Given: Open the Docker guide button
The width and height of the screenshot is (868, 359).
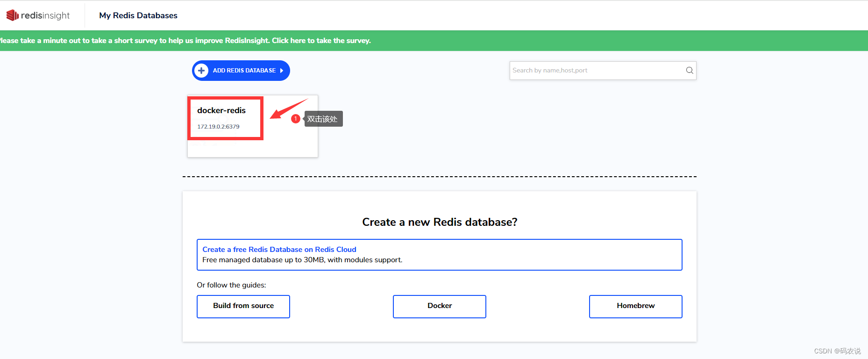Looking at the screenshot, I should (440, 307).
